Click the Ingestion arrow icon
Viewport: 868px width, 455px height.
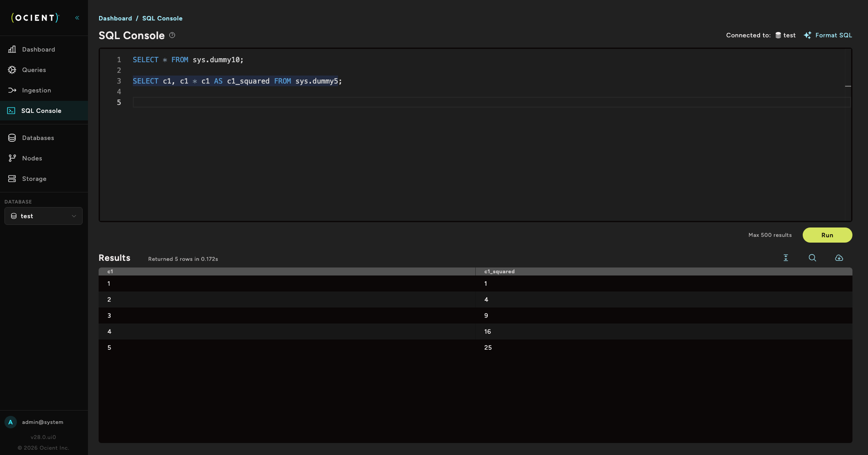(12, 90)
